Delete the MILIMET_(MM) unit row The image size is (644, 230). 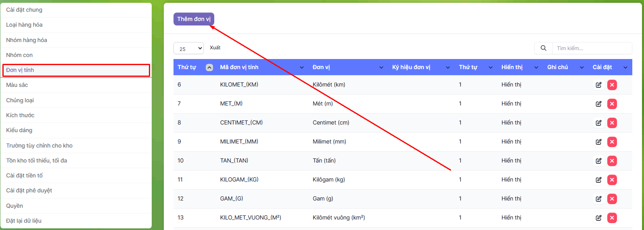coord(612,142)
